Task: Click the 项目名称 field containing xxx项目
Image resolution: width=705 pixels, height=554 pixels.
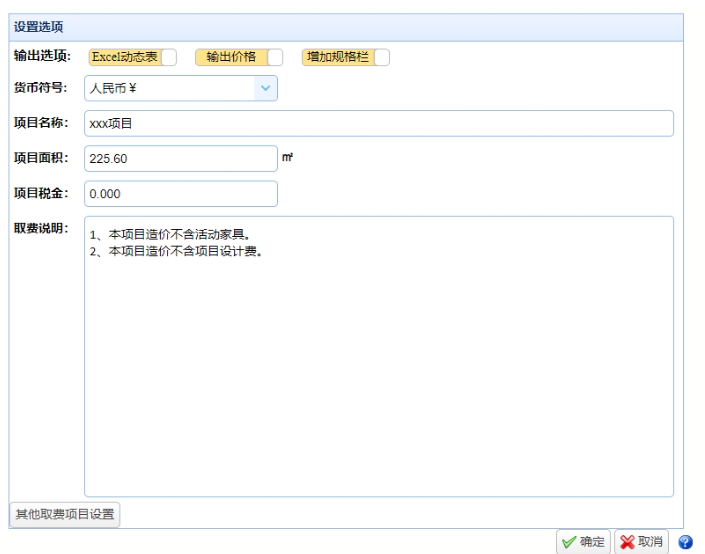Action: pyautogui.click(x=378, y=123)
